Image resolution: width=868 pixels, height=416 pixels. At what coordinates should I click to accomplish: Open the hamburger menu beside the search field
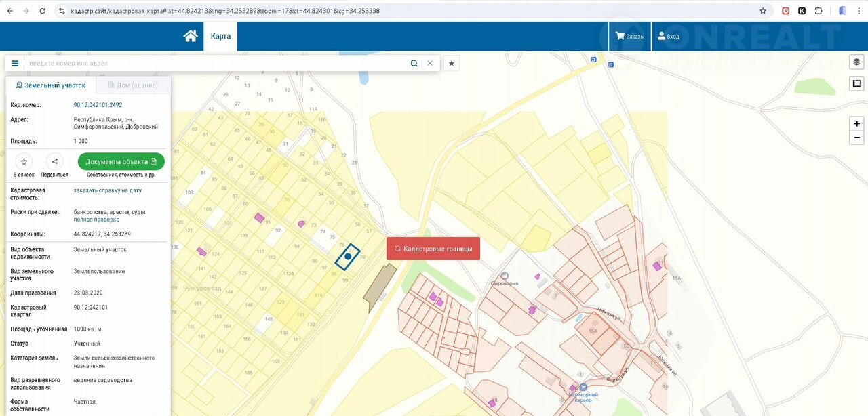pos(15,63)
